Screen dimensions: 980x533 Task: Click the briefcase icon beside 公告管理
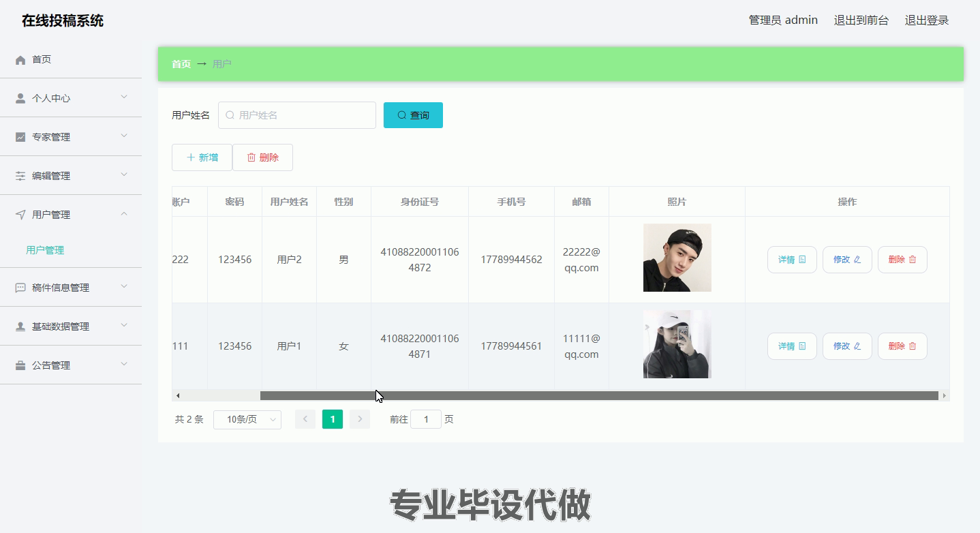tap(20, 365)
